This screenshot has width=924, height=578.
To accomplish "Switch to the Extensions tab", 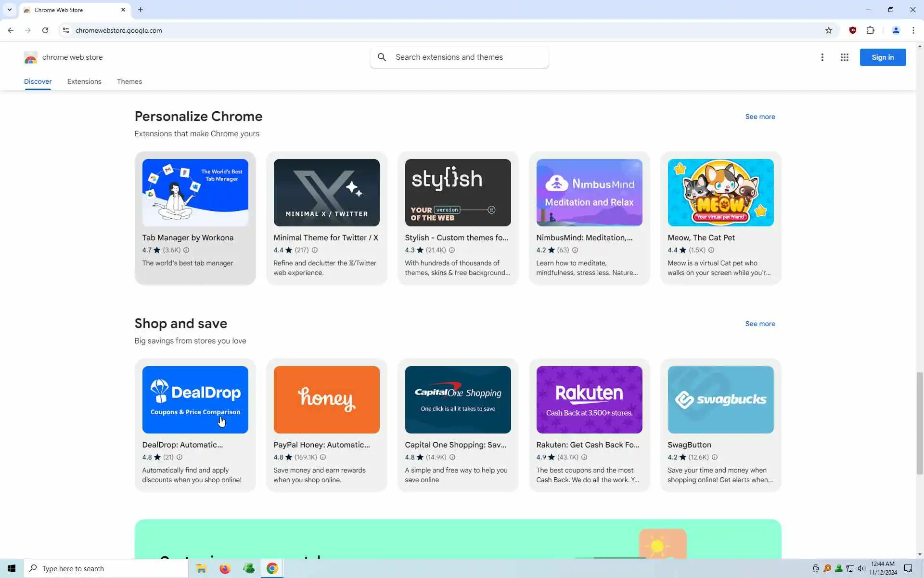I will click(84, 81).
